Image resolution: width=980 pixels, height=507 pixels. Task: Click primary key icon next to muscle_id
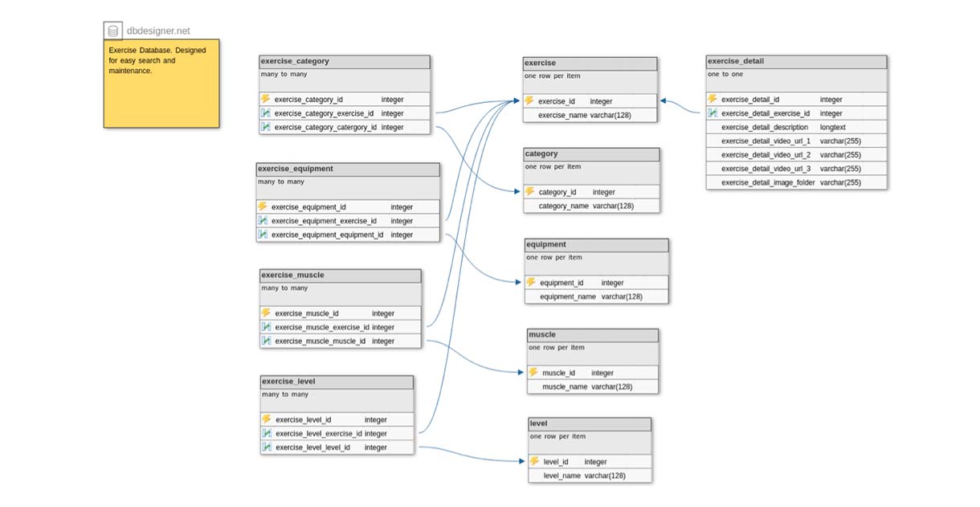(x=533, y=372)
